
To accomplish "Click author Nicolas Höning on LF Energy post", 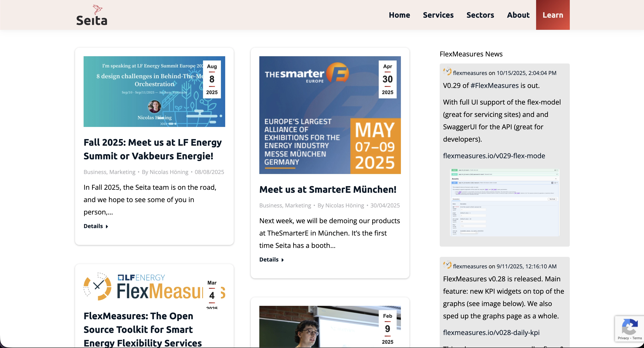I will pos(165,172).
